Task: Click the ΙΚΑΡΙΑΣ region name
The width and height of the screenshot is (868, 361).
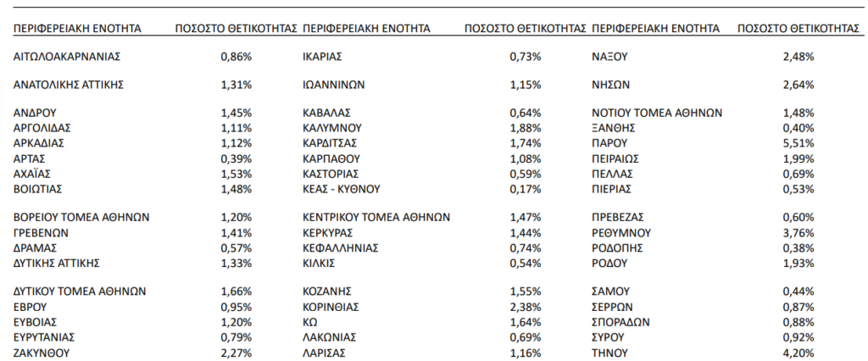Action: 322,57
